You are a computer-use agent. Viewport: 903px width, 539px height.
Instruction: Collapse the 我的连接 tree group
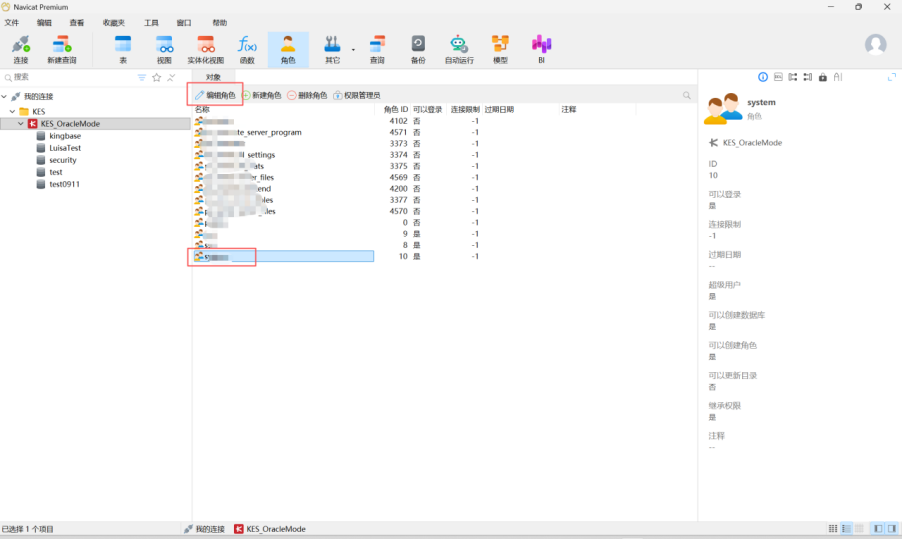pos(6,96)
